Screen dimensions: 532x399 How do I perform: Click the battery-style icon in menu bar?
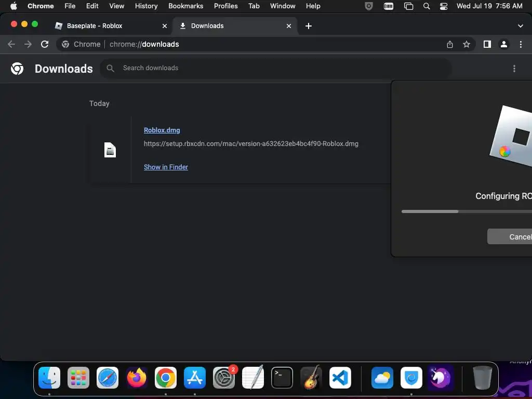389,6
